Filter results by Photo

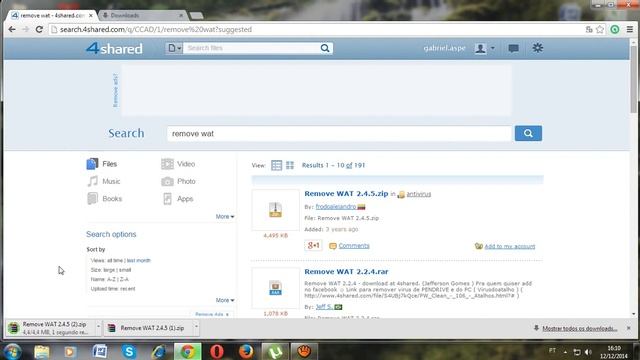[x=178, y=181]
